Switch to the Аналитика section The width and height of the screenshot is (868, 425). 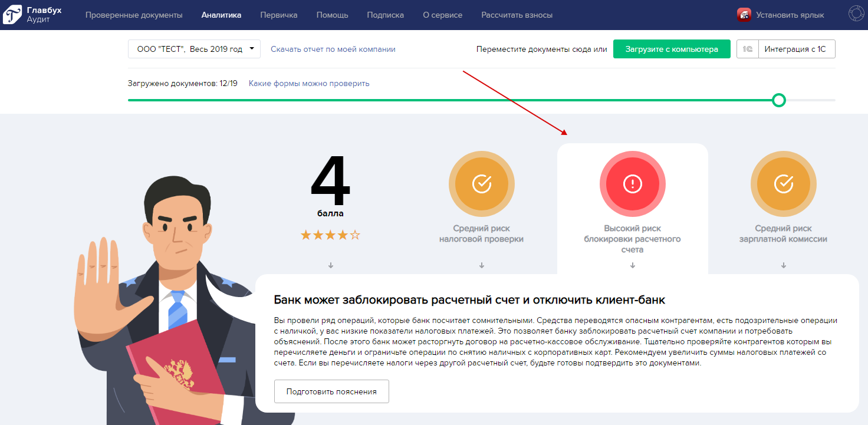tap(221, 15)
